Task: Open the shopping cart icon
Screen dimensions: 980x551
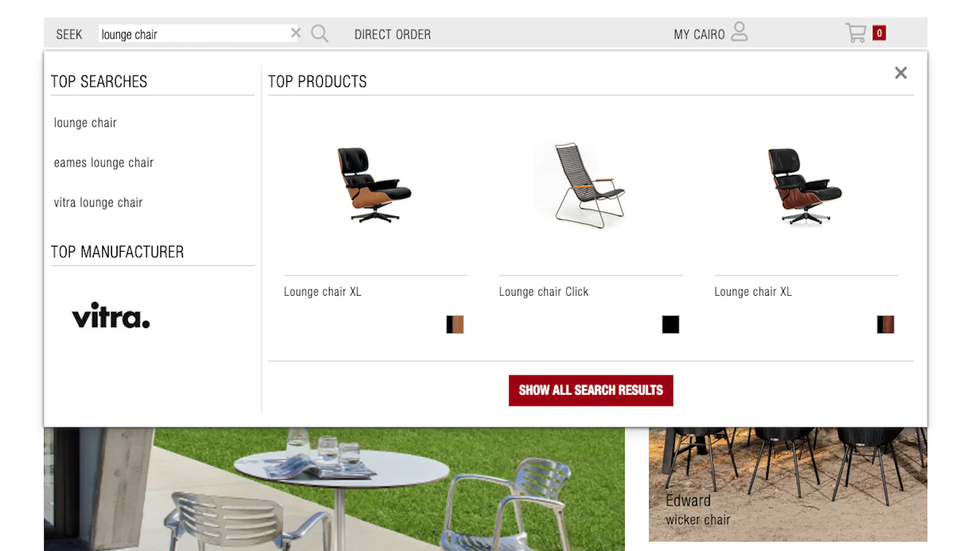Action: click(x=856, y=32)
